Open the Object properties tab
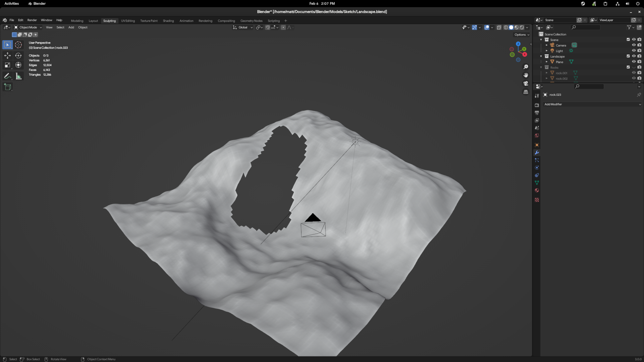Image resolution: width=644 pixels, height=362 pixels. (x=537, y=145)
